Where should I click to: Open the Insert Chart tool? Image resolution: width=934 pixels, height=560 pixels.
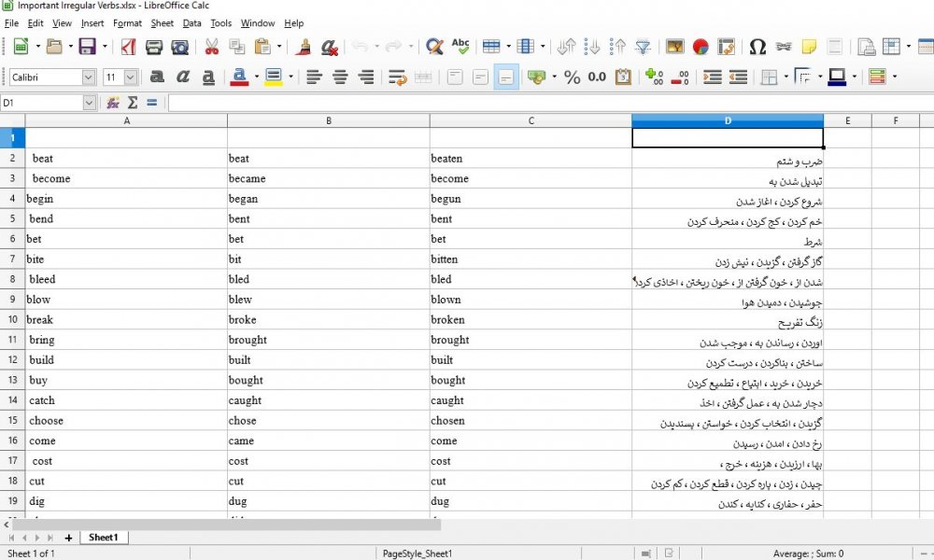tap(700, 47)
